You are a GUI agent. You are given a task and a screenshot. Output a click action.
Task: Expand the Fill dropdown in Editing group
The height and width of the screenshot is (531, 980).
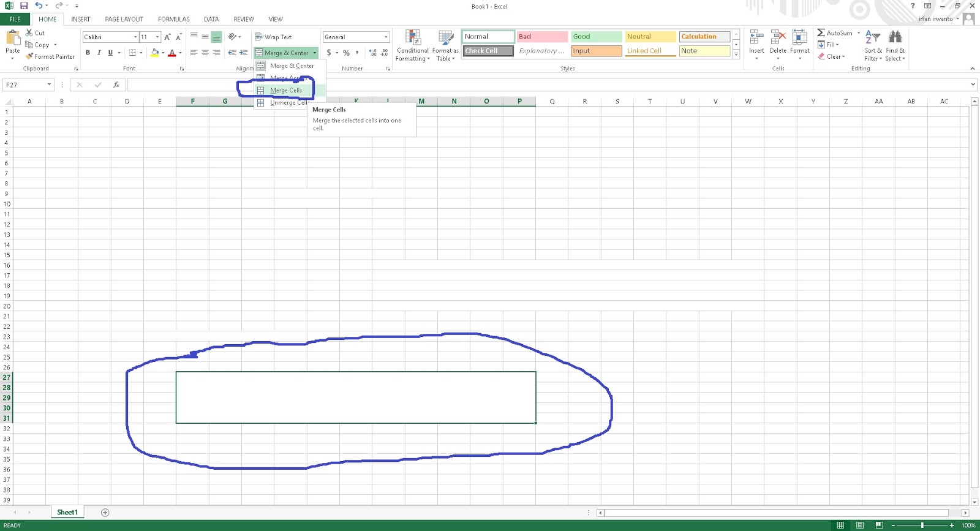[x=837, y=45]
